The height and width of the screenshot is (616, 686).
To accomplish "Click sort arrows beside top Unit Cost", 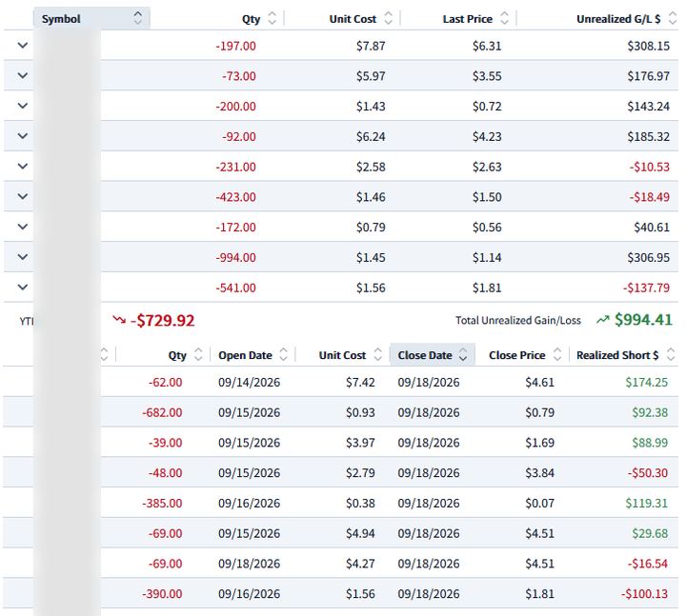I will [388, 18].
